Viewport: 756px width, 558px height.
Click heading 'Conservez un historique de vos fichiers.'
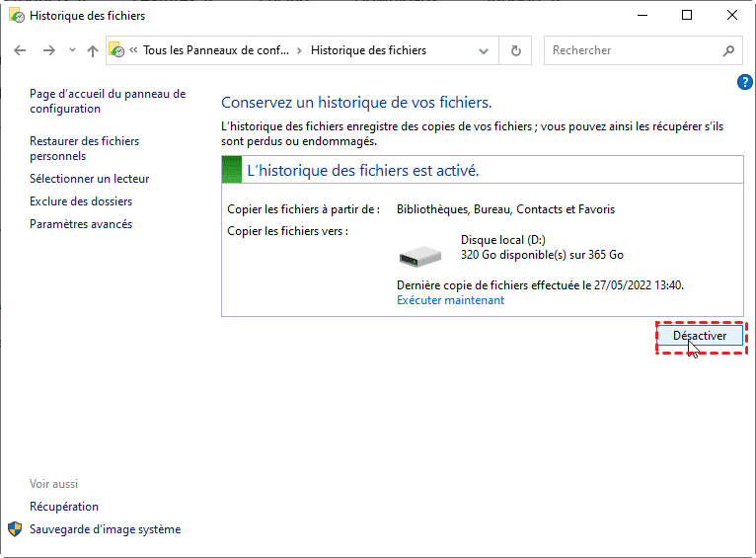(356, 103)
